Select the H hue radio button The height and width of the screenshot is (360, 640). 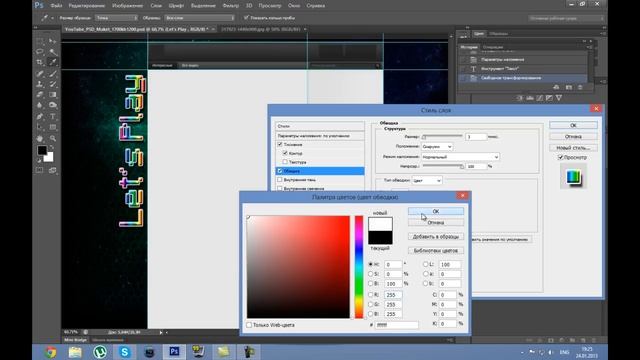pyautogui.click(x=371, y=264)
